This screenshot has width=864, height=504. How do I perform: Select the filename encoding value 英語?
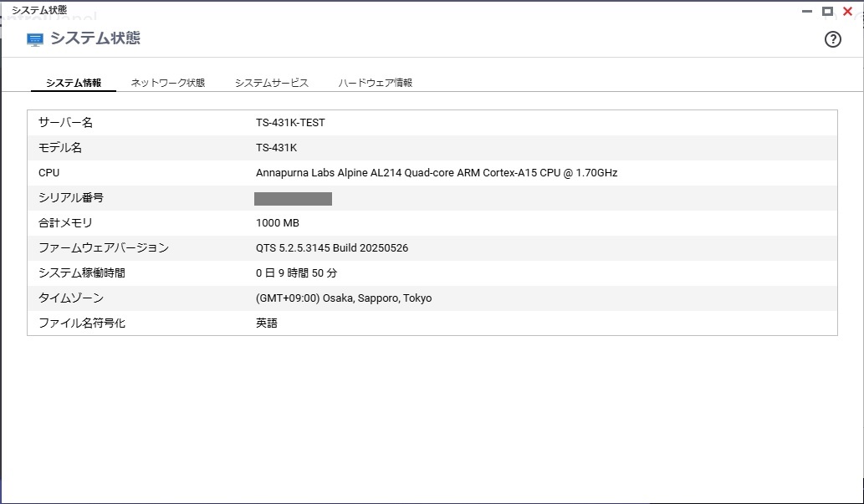tap(267, 323)
